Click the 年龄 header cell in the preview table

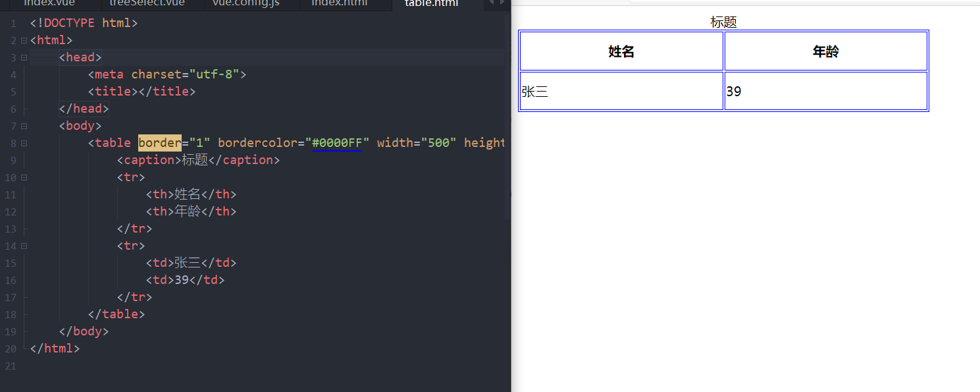tap(826, 51)
